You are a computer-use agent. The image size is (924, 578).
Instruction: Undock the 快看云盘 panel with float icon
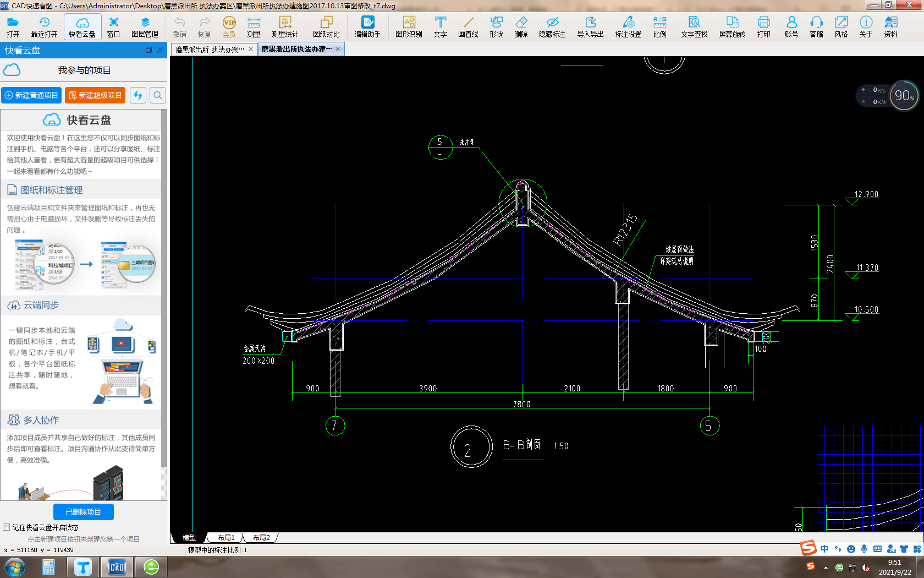point(148,50)
